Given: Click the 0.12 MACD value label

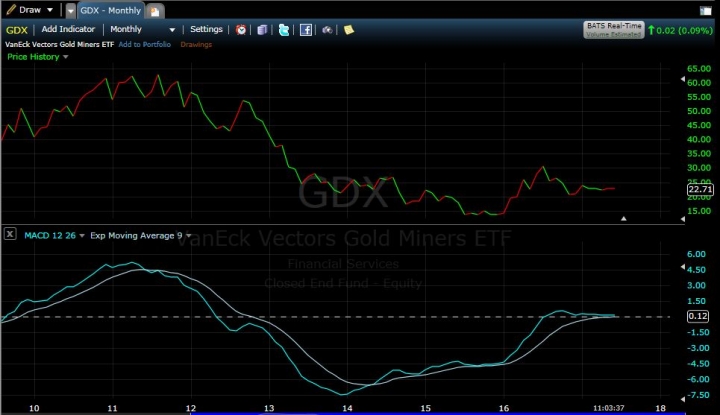Looking at the screenshot, I should (698, 316).
